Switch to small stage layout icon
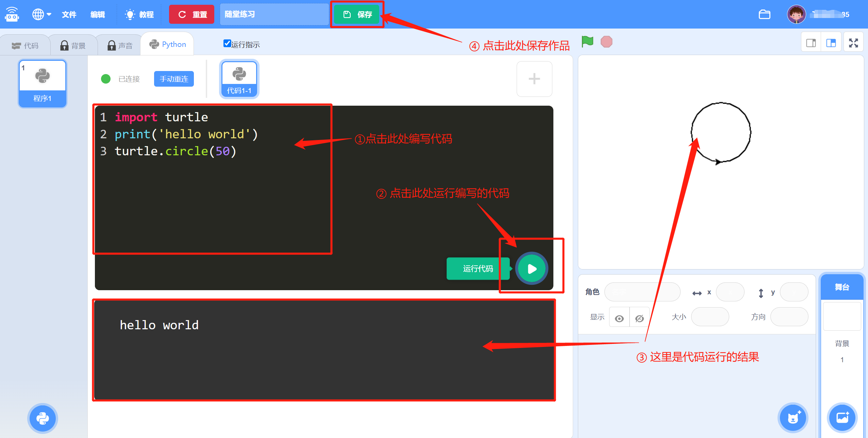Image resolution: width=868 pixels, height=438 pixels. coord(811,43)
